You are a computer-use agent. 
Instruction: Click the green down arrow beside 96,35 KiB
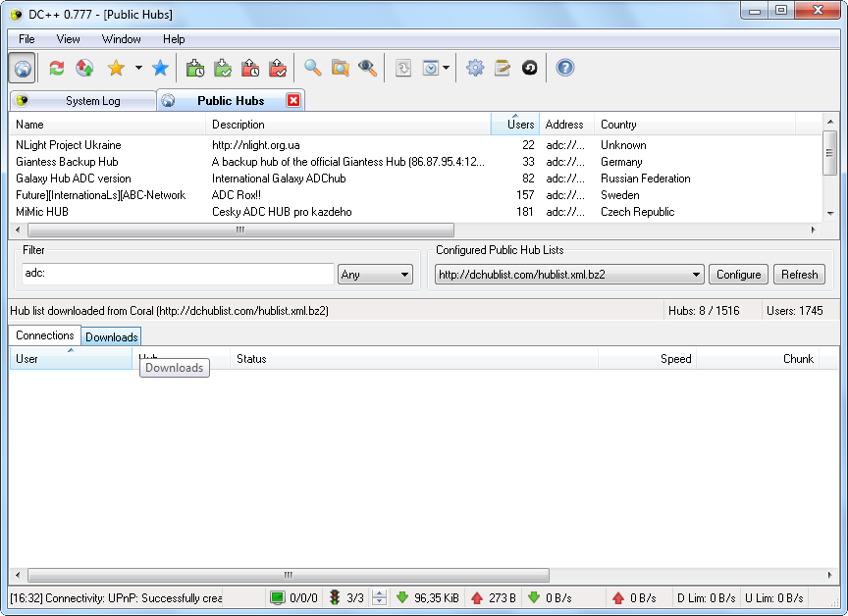402,597
